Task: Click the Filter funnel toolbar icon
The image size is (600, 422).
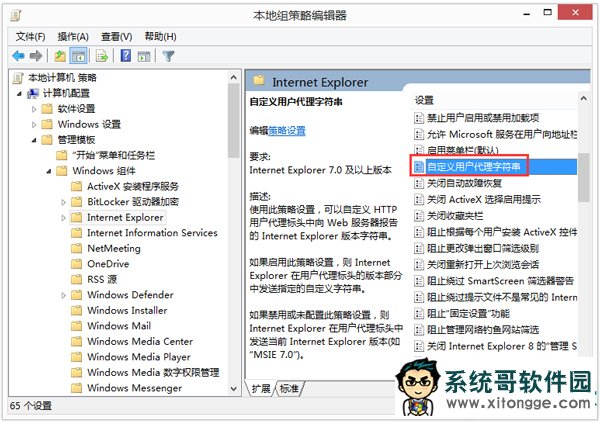Action: point(168,56)
